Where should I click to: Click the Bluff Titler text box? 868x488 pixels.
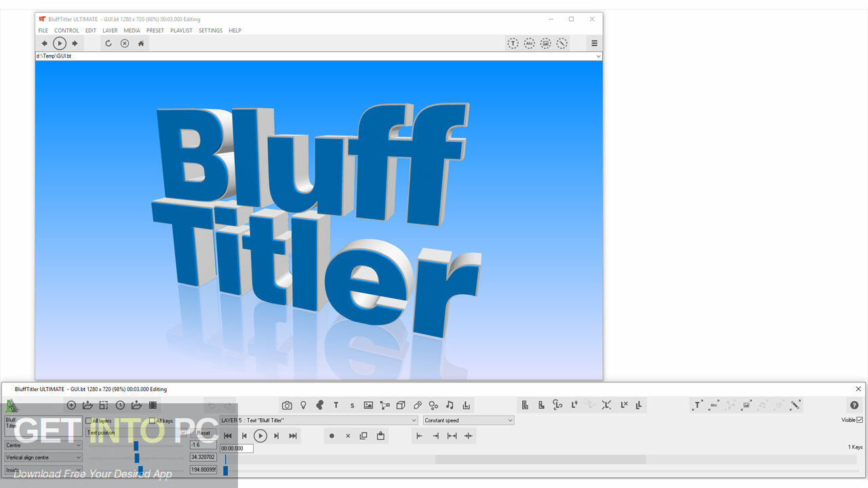43,426
